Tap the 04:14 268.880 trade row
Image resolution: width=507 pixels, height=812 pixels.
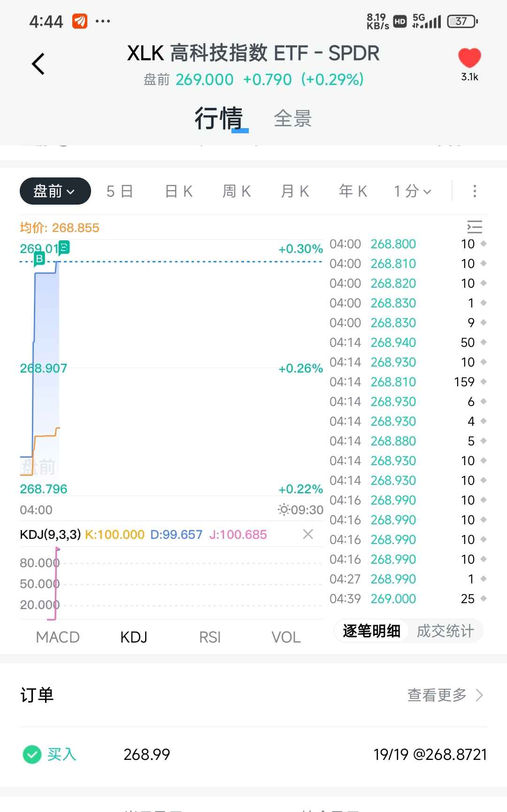pyautogui.click(x=408, y=441)
